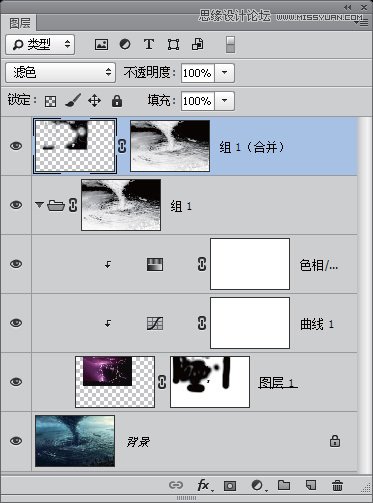This screenshot has height=503, width=373.
Task: Collapse panel with double-arrow icon
Action: [x=347, y=7]
